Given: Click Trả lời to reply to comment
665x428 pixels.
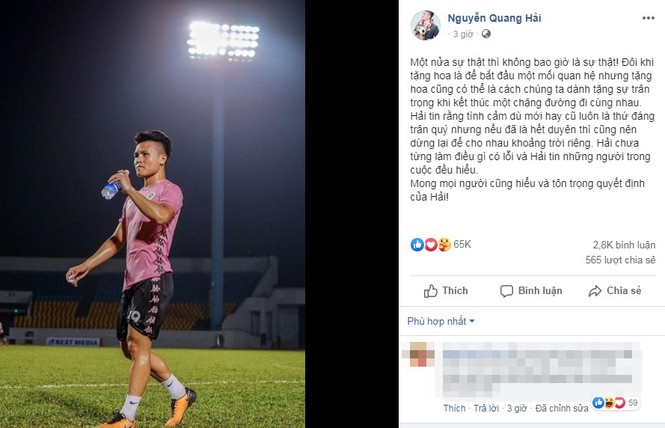Looking at the screenshot, I should pyautogui.click(x=487, y=408).
